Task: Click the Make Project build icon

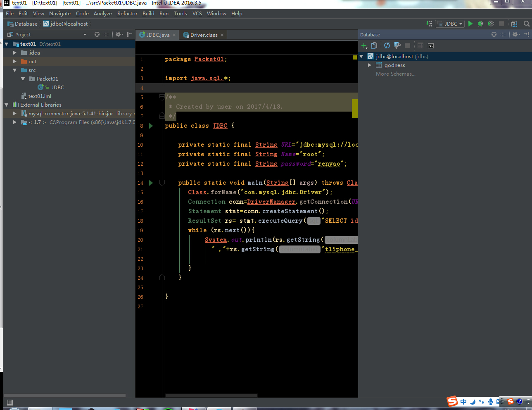Action: coord(429,24)
